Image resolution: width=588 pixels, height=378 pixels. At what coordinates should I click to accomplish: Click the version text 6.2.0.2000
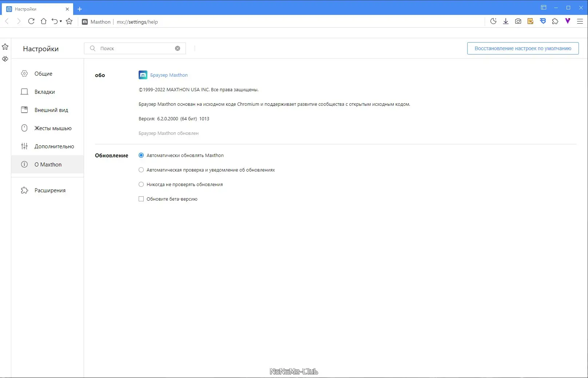(167, 118)
